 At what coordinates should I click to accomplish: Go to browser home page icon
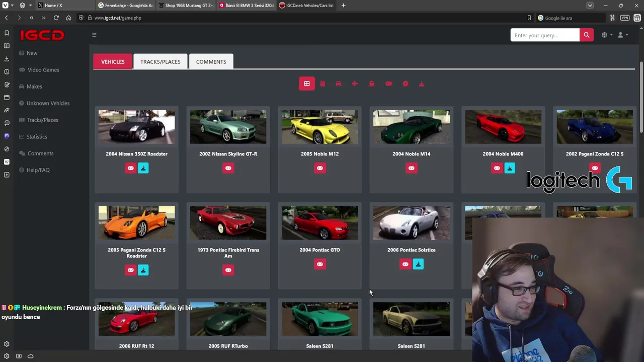coord(69,18)
